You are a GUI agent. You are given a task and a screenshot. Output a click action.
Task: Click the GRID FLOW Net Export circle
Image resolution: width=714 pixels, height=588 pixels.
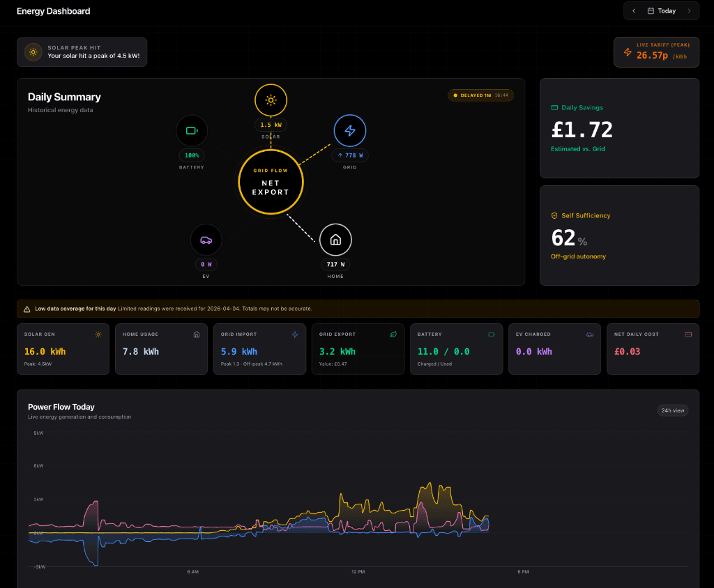pos(271,182)
